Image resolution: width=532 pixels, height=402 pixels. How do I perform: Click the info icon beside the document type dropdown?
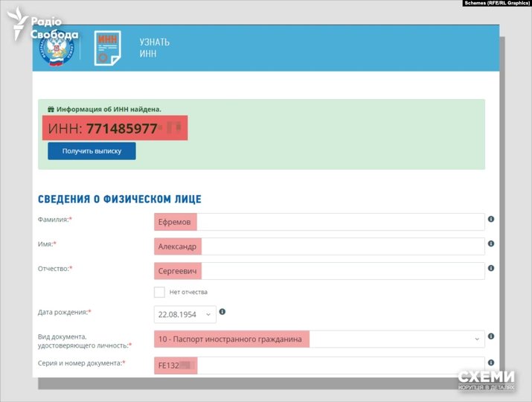tap(491, 337)
